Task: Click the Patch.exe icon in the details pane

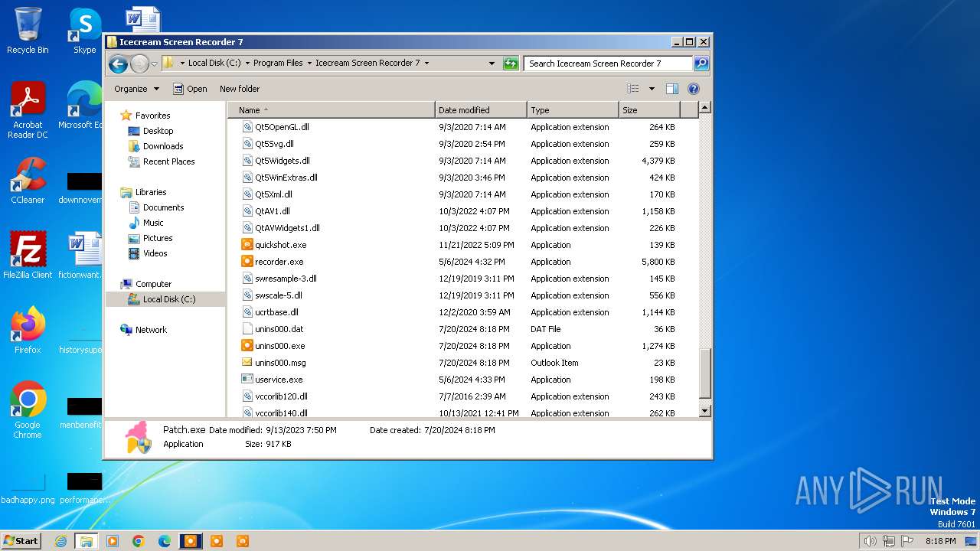Action: (139, 437)
